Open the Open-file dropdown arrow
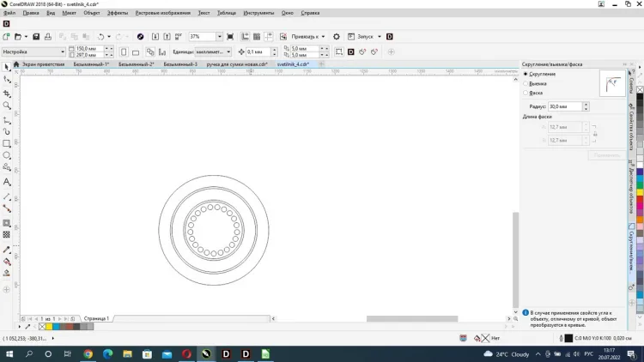Image resolution: width=644 pixels, height=362 pixels. coord(26,37)
